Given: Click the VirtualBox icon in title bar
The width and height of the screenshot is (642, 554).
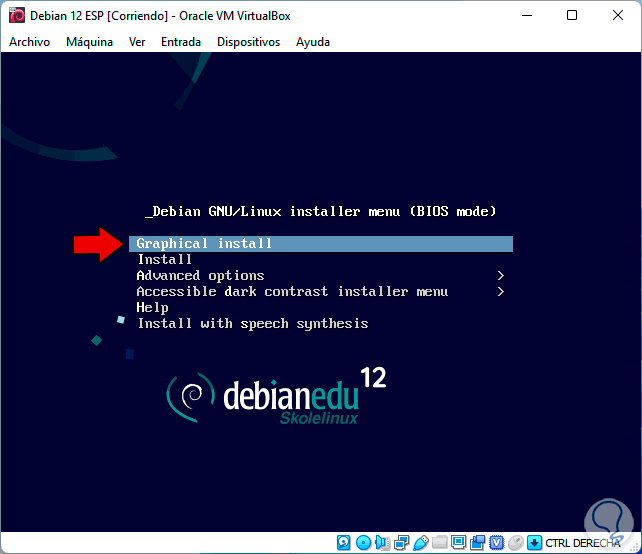Looking at the screenshot, I should [17, 16].
